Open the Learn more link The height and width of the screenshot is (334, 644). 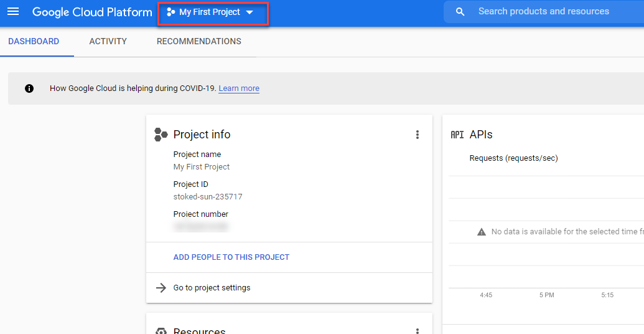click(239, 88)
